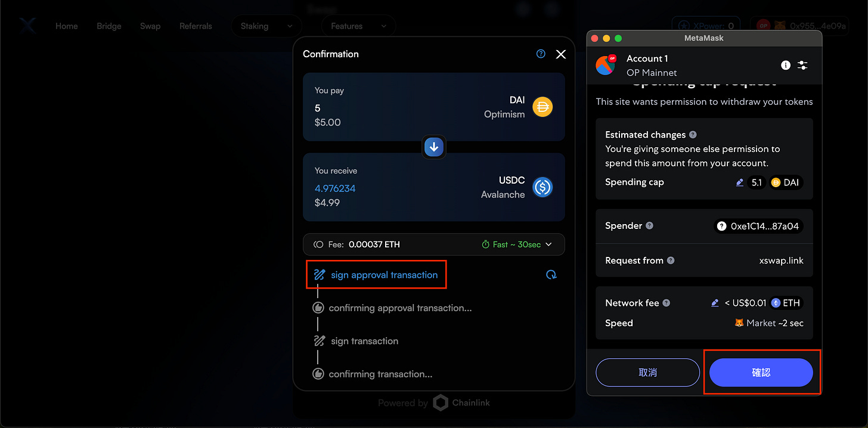Click the X logo in the top-left
Image resolution: width=868 pixels, height=428 pixels.
coord(27,26)
